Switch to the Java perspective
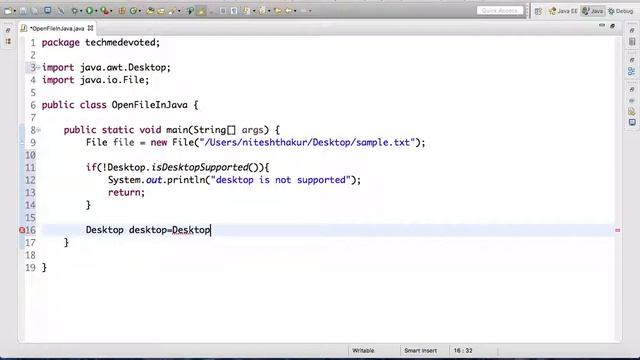This screenshot has width=640, height=360. coord(593,11)
